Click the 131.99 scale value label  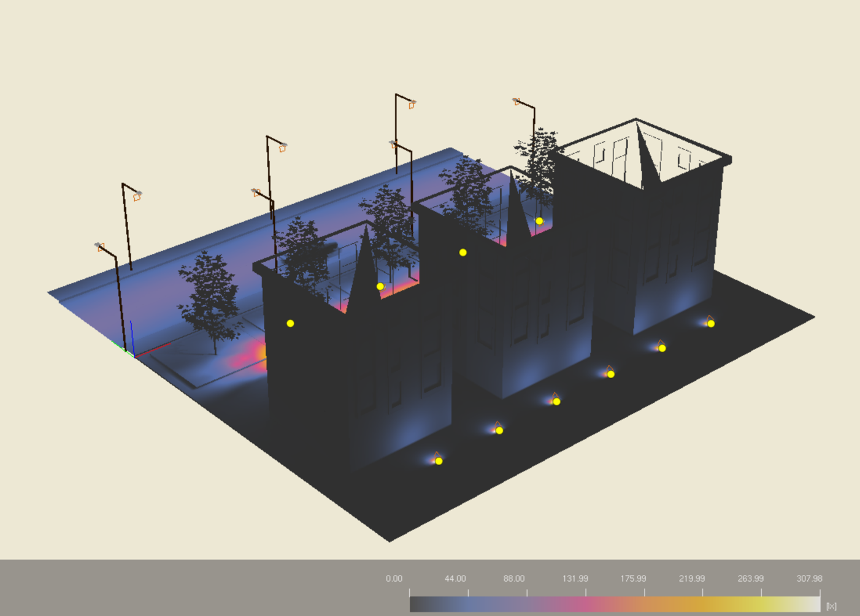pyautogui.click(x=575, y=579)
